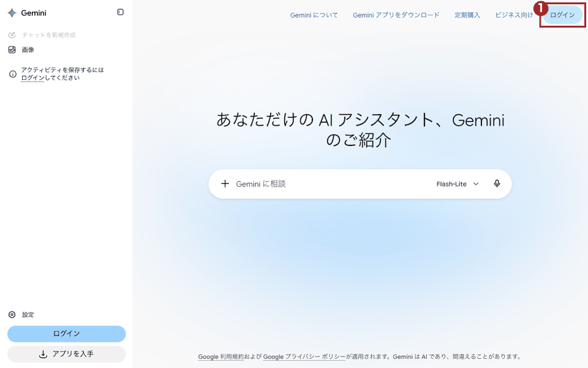The height and width of the screenshot is (368, 588).
Task: Click the wide blue ログイン button in sidebar
Action: coord(66,334)
